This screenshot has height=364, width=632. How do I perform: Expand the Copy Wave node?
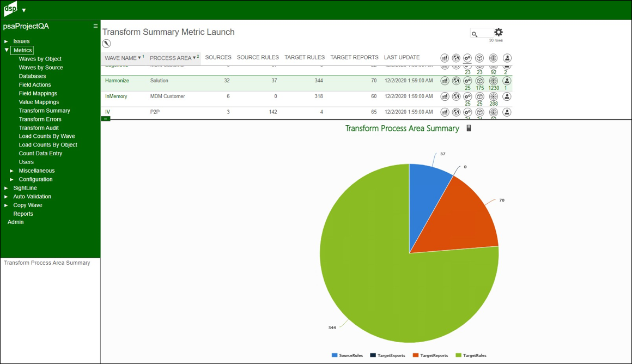(x=6, y=205)
